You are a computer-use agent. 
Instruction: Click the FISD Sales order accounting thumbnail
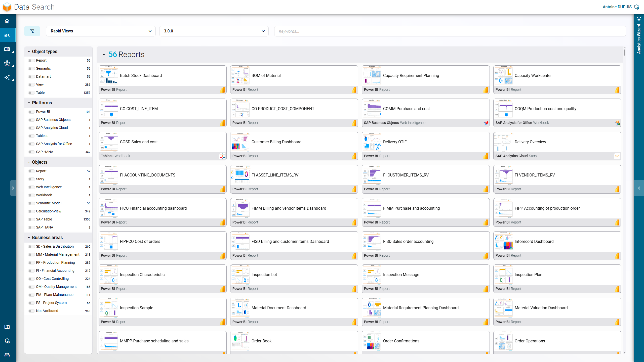[x=372, y=241]
